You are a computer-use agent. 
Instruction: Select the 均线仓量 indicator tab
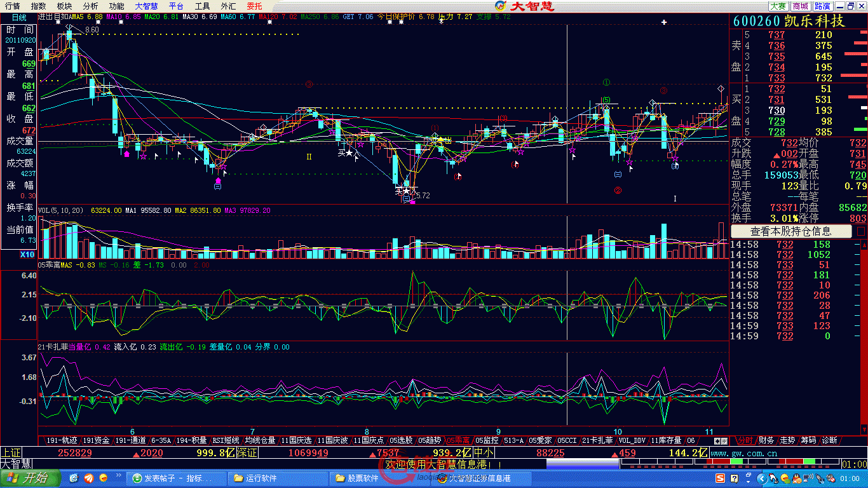tap(261, 440)
